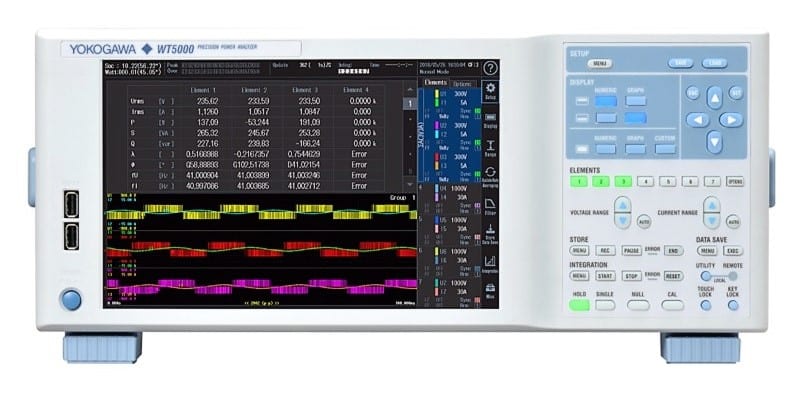Push the SET round key

coord(736,93)
